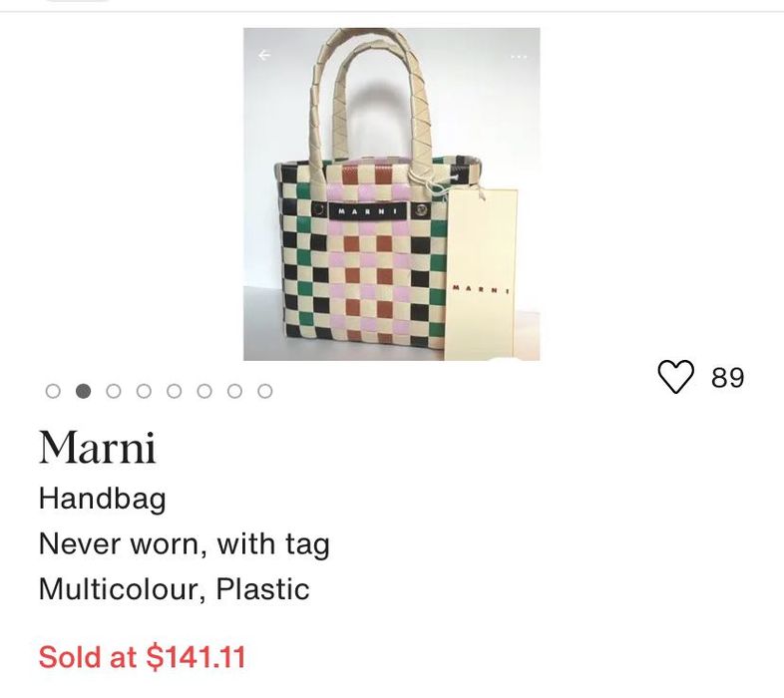Select the currently active second carousel dot

click(x=84, y=392)
